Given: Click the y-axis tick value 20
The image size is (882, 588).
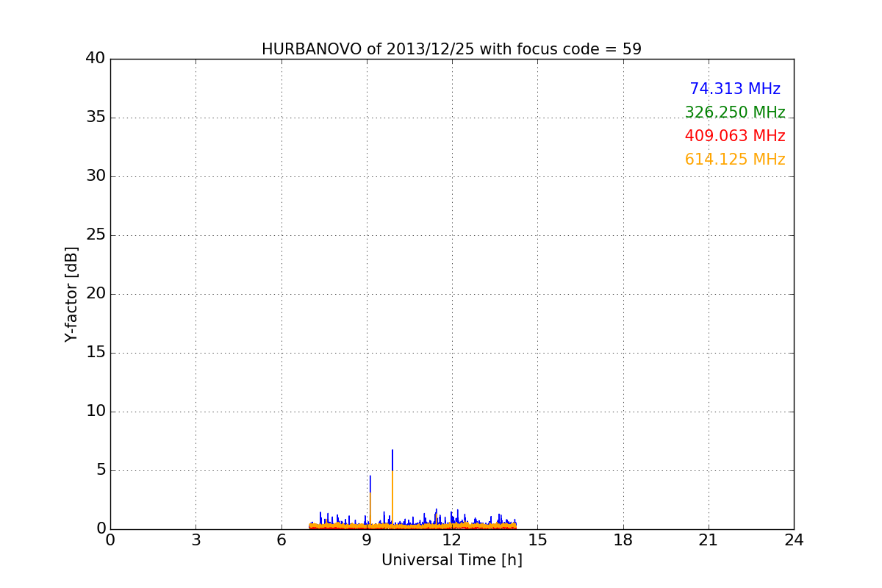Looking at the screenshot, I should coord(96,294).
